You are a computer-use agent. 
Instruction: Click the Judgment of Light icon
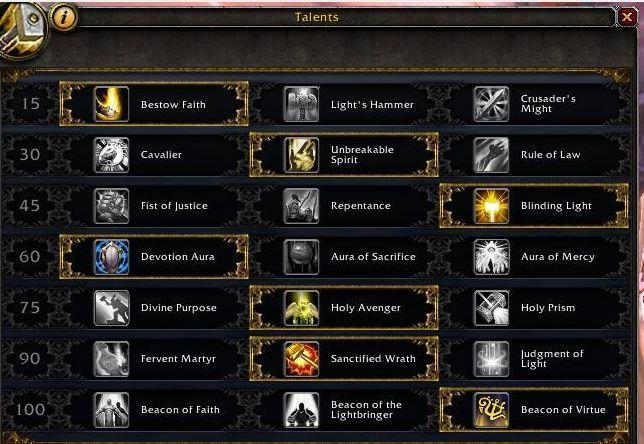pyautogui.click(x=491, y=359)
